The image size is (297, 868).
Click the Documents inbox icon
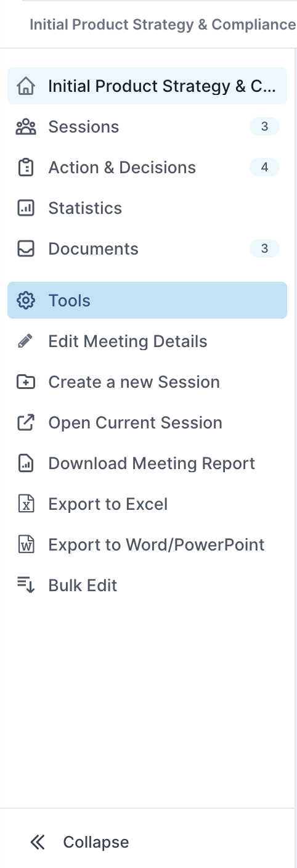pos(26,249)
